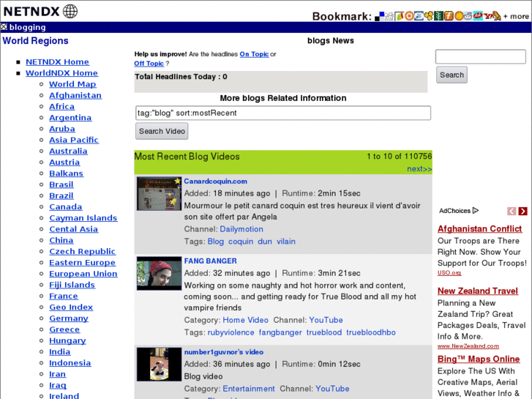Open more bookmark options
The image size is (532, 399).
coord(516,16)
